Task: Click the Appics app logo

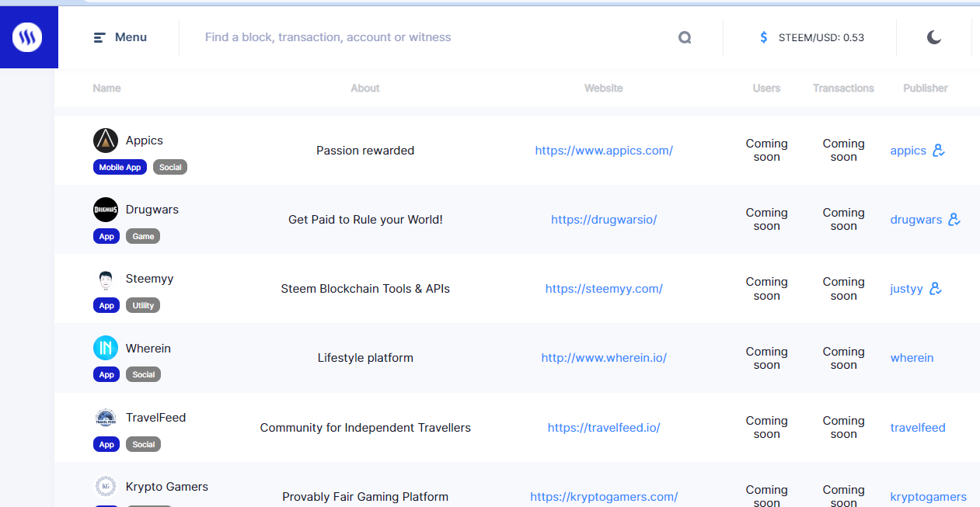Action: (x=106, y=141)
